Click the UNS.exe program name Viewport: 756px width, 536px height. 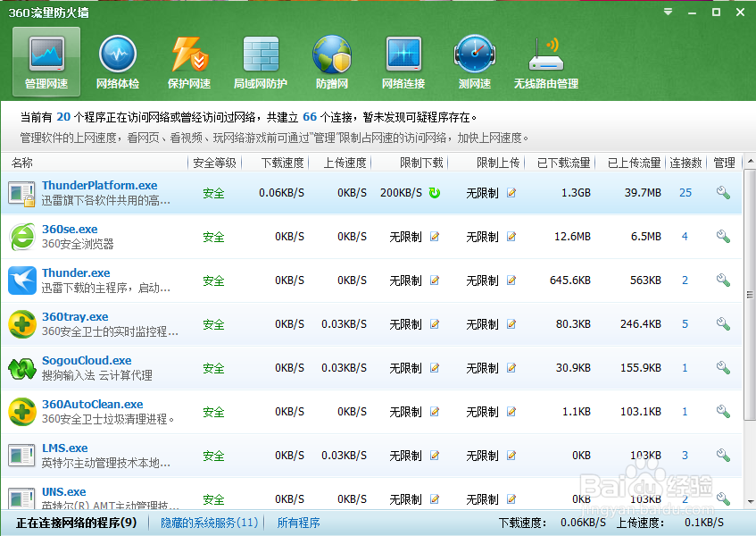[x=63, y=492]
